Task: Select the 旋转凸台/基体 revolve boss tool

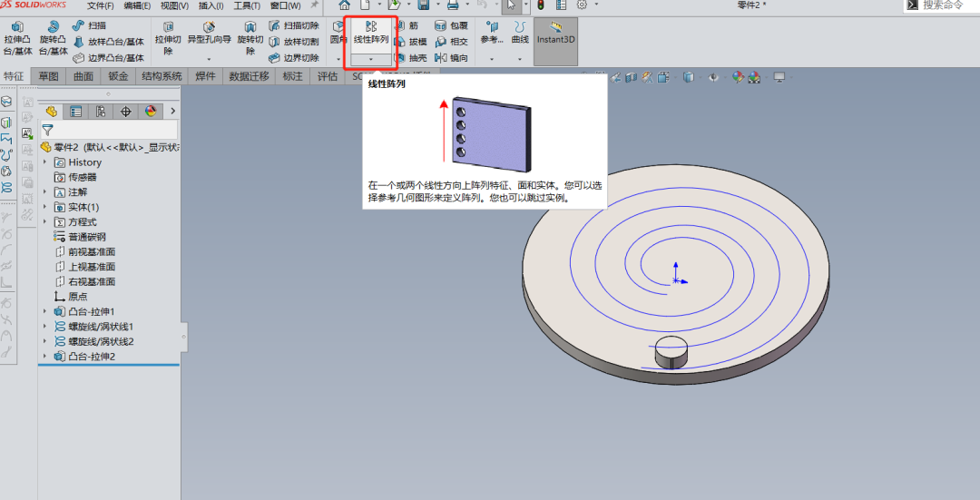Action: pyautogui.click(x=53, y=38)
